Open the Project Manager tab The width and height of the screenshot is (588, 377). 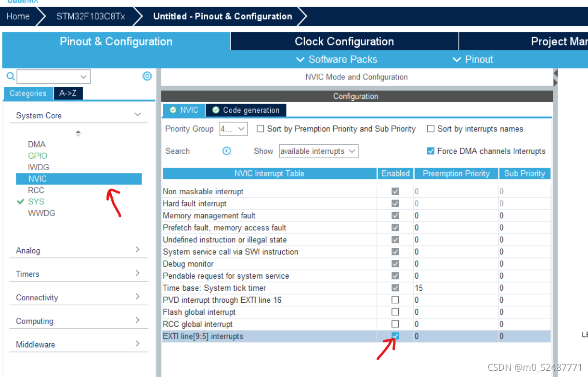[523, 41]
